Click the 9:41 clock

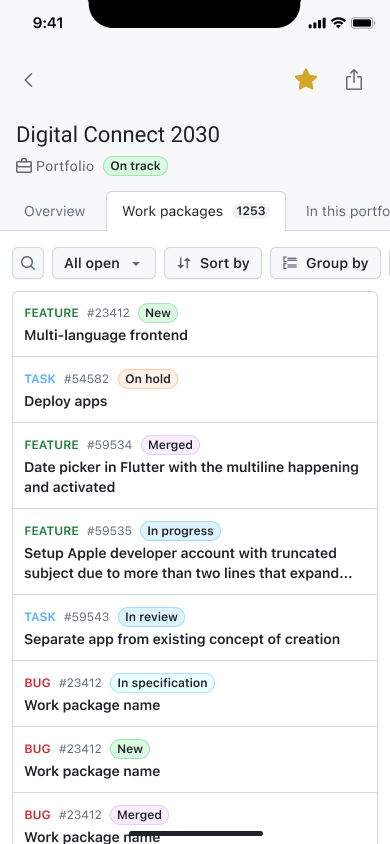tap(48, 23)
